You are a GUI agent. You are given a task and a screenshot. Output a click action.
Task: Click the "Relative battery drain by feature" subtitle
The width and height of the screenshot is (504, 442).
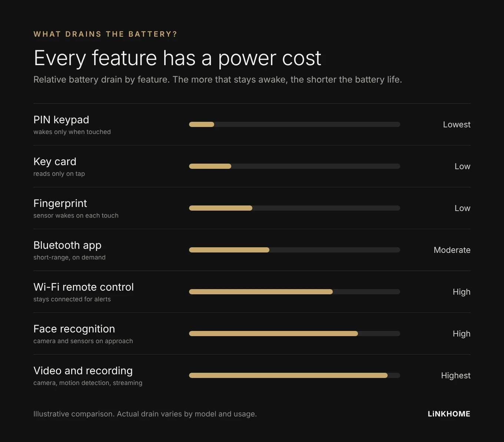pyautogui.click(x=218, y=80)
